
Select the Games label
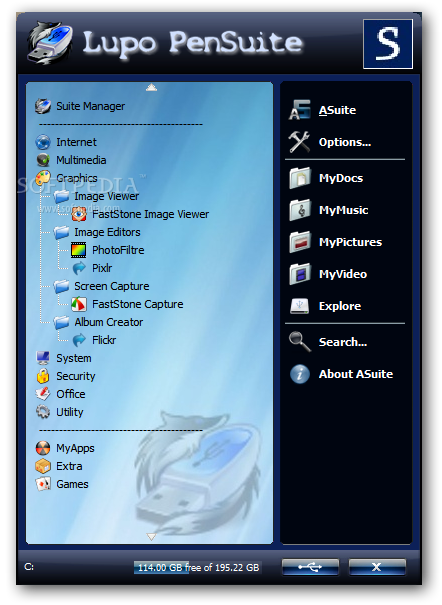pyautogui.click(x=72, y=484)
